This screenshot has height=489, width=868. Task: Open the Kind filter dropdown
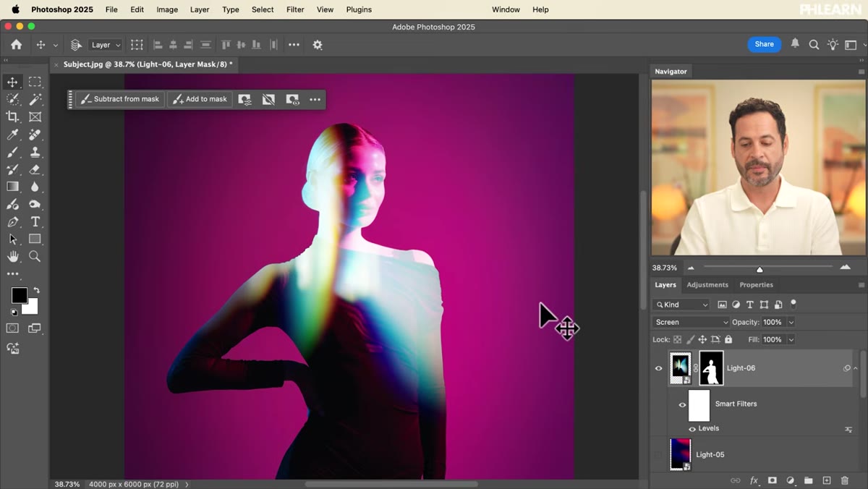pyautogui.click(x=681, y=305)
